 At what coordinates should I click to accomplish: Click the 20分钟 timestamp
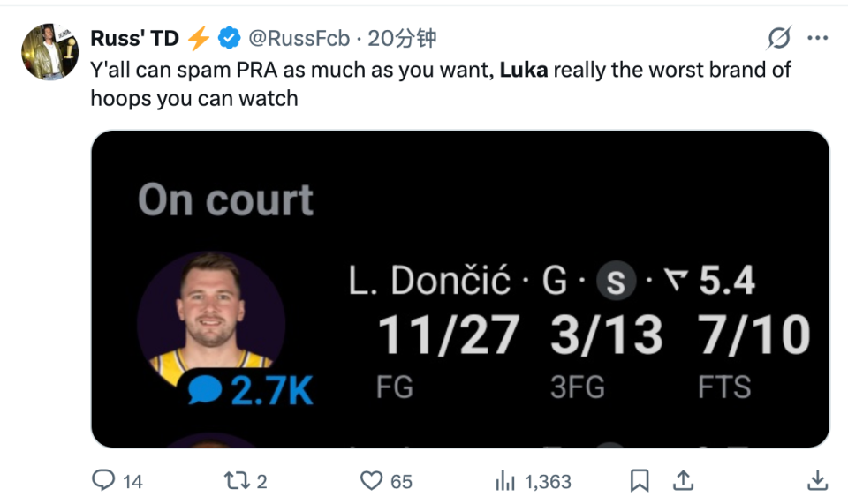tap(402, 38)
